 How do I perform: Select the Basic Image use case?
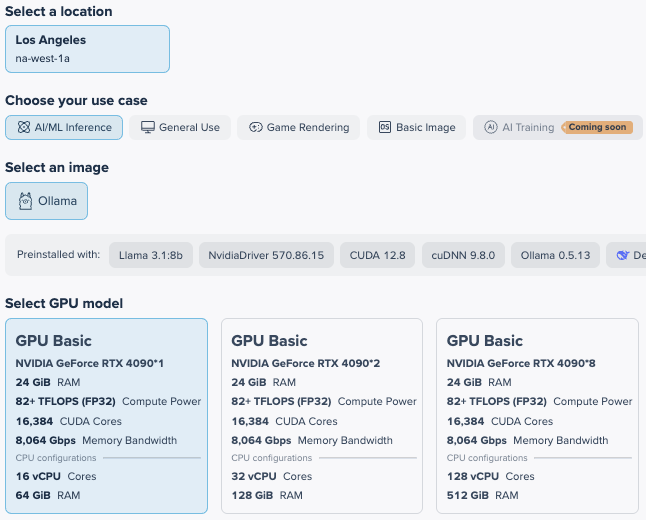416,128
